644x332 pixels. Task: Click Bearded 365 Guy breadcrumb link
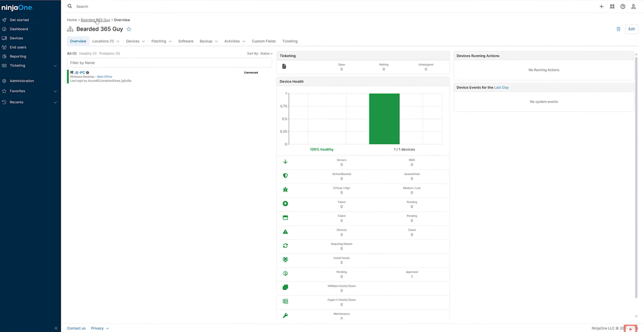(95, 20)
